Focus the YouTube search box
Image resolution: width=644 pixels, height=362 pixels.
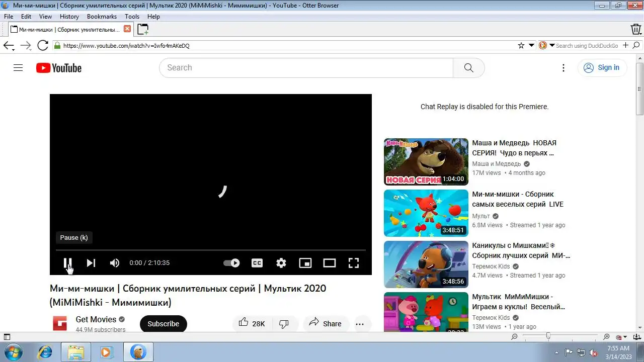click(x=306, y=68)
